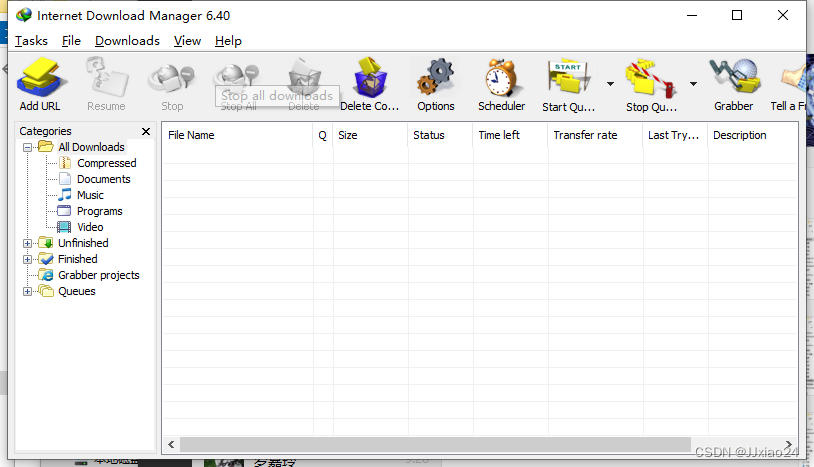
Task: Open the Start Queue dropdown arrow
Action: [610, 84]
